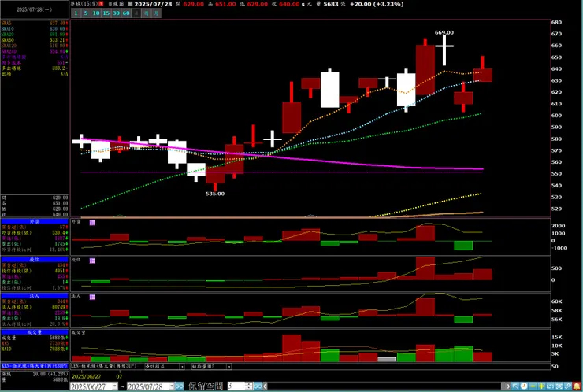Image resolution: width=583 pixels, height=392 pixels.
Task: Select the 外資 blue panel header
Action: click(x=34, y=221)
